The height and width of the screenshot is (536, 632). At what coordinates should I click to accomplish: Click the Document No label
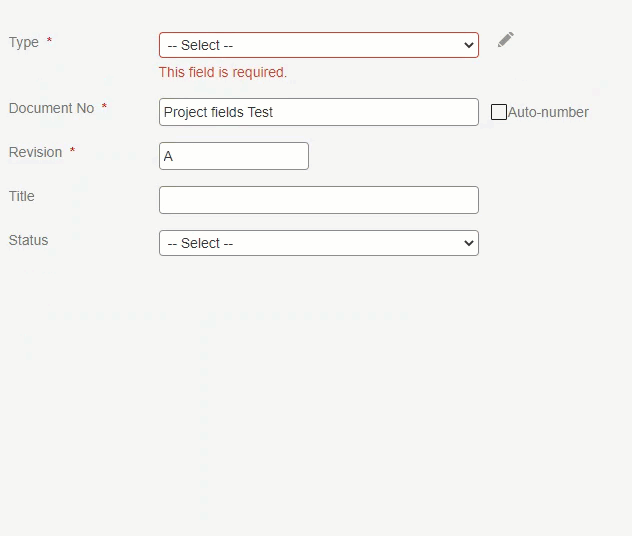[x=52, y=108]
